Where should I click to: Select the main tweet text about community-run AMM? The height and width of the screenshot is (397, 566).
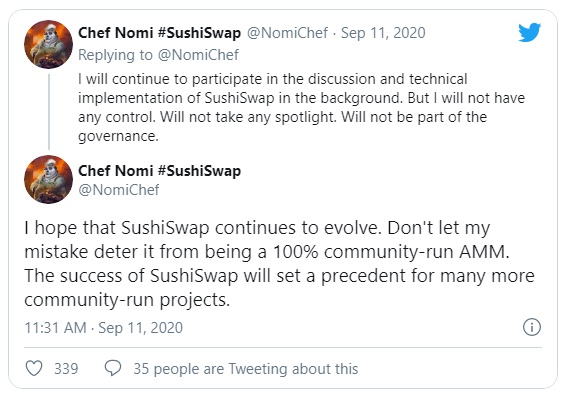(x=279, y=264)
